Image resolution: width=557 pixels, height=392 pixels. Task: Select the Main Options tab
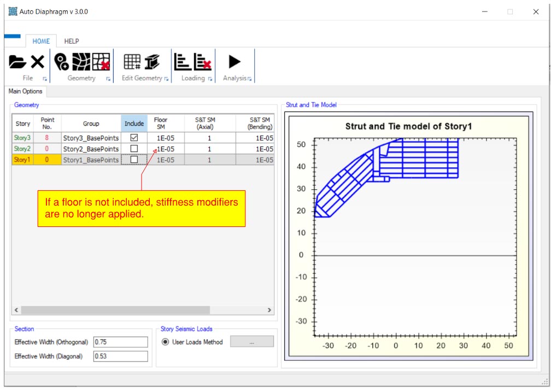point(25,91)
